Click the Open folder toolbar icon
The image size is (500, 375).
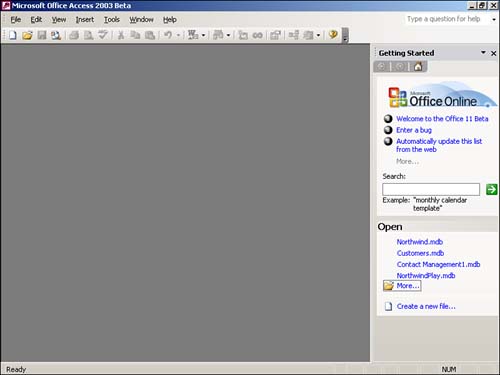coord(27,35)
